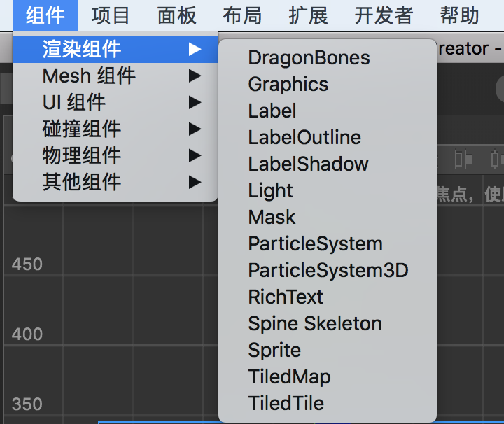504x424 pixels.
Task: Add a Spine Skeleton component
Action: [x=315, y=324]
